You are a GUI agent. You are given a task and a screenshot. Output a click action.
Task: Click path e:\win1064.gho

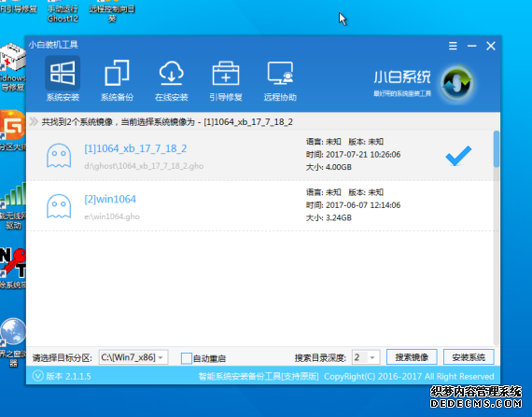coord(112,216)
